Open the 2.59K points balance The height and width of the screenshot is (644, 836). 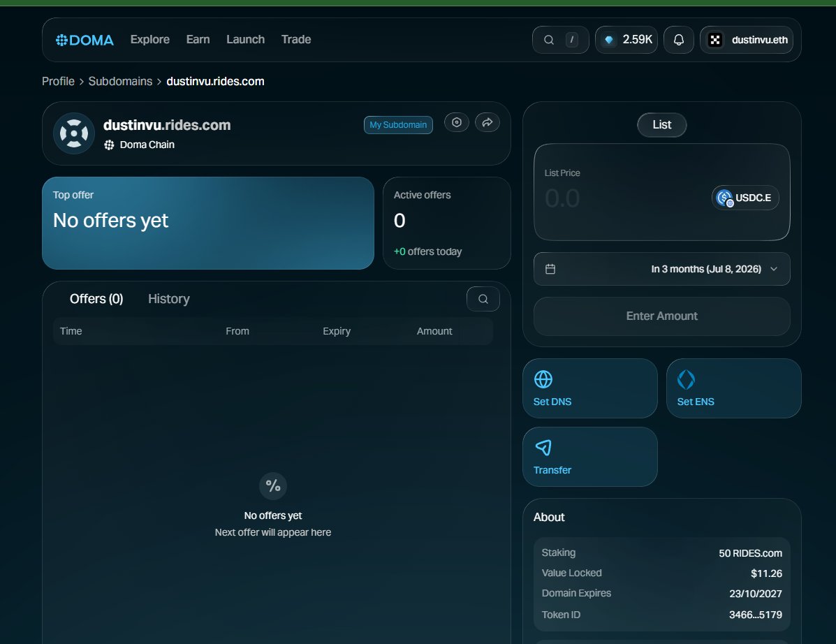[x=626, y=40]
